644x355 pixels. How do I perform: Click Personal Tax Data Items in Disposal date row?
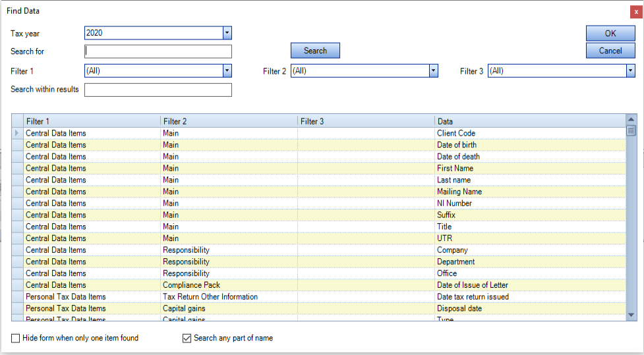tap(92, 309)
